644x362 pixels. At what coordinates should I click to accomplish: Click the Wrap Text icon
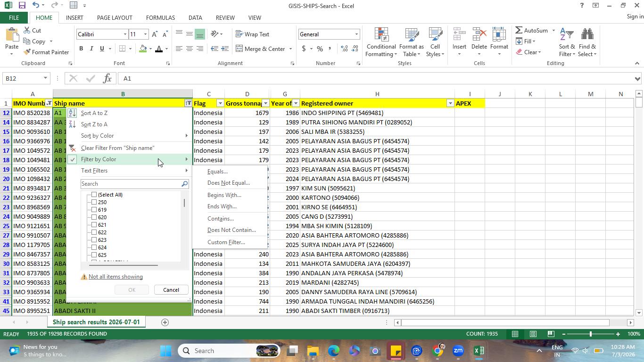click(239, 34)
